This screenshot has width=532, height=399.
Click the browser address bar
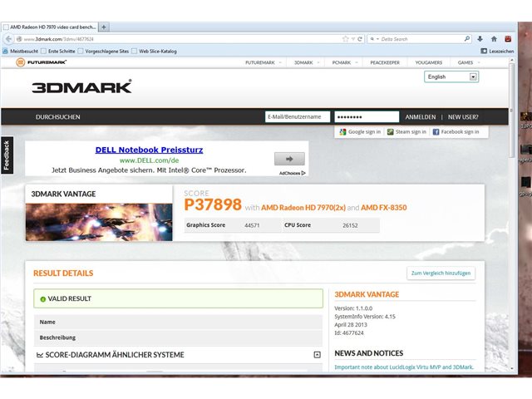(x=181, y=39)
